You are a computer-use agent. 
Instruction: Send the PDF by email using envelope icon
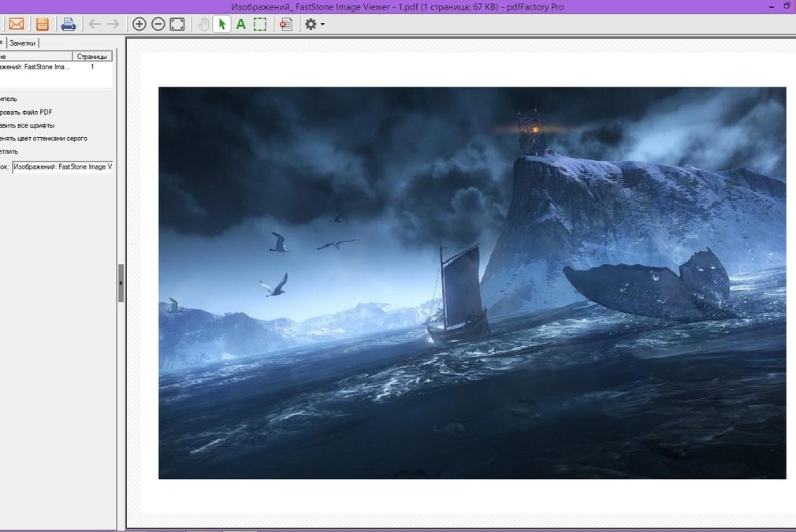pyautogui.click(x=17, y=24)
